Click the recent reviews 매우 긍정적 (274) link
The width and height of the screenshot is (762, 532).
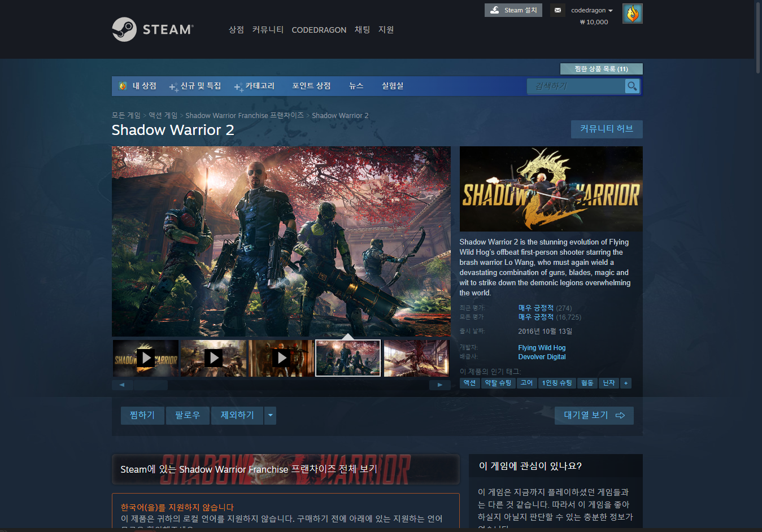(545, 308)
